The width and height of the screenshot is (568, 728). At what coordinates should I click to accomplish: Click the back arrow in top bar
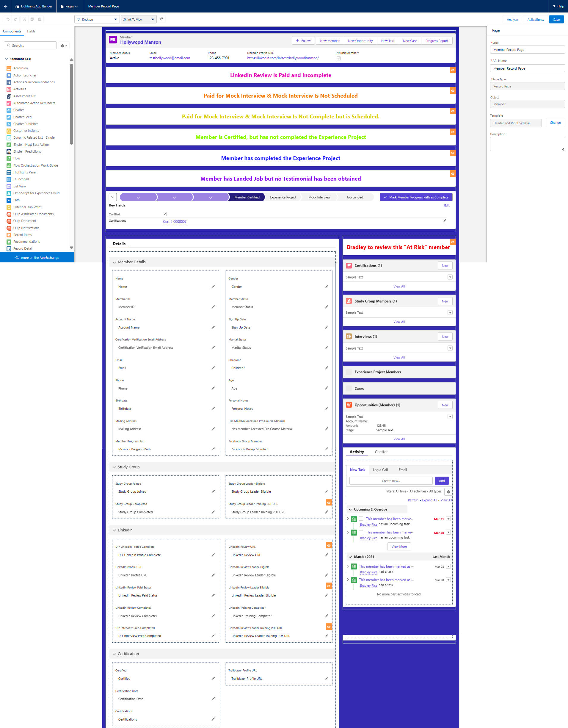coord(5,6)
